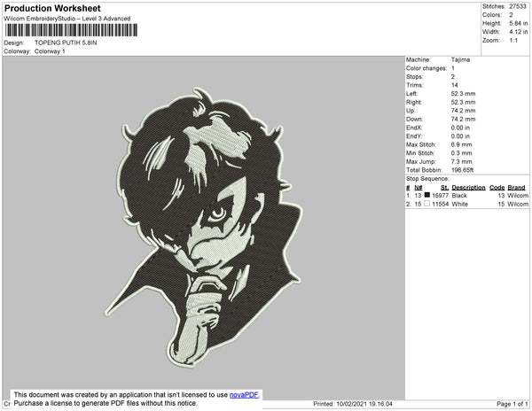This screenshot has height=411, width=532.
Task: Click the design barcode
Action: click(71, 30)
